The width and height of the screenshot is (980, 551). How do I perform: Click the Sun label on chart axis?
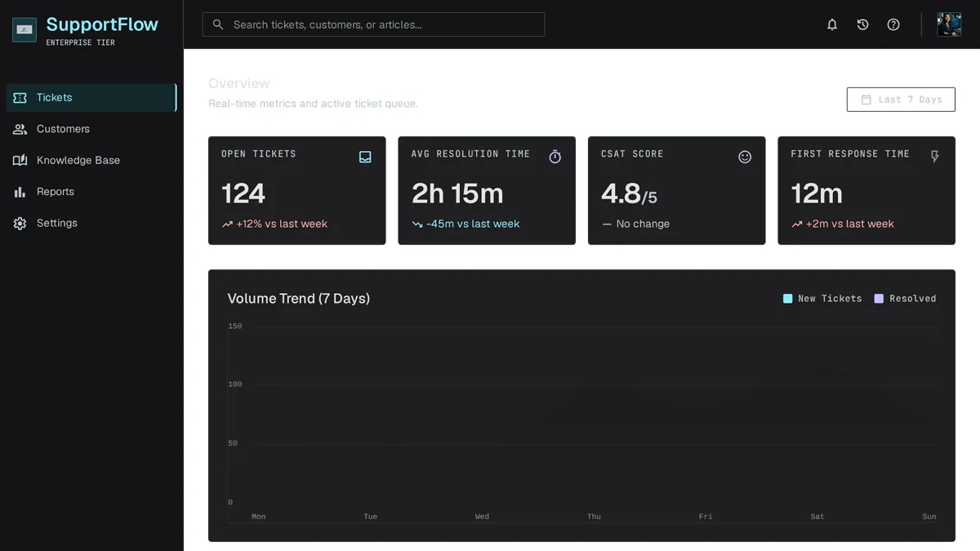pos(929,517)
